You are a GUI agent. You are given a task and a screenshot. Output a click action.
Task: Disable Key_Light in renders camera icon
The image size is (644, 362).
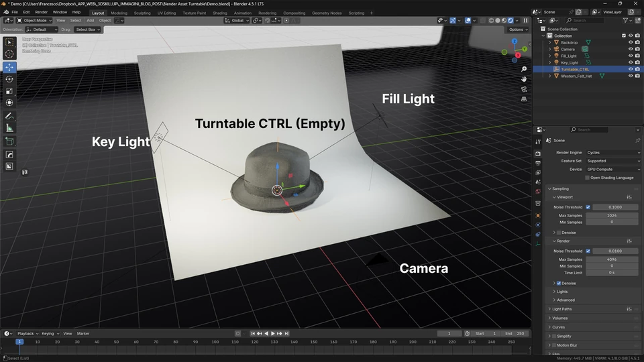637,62
